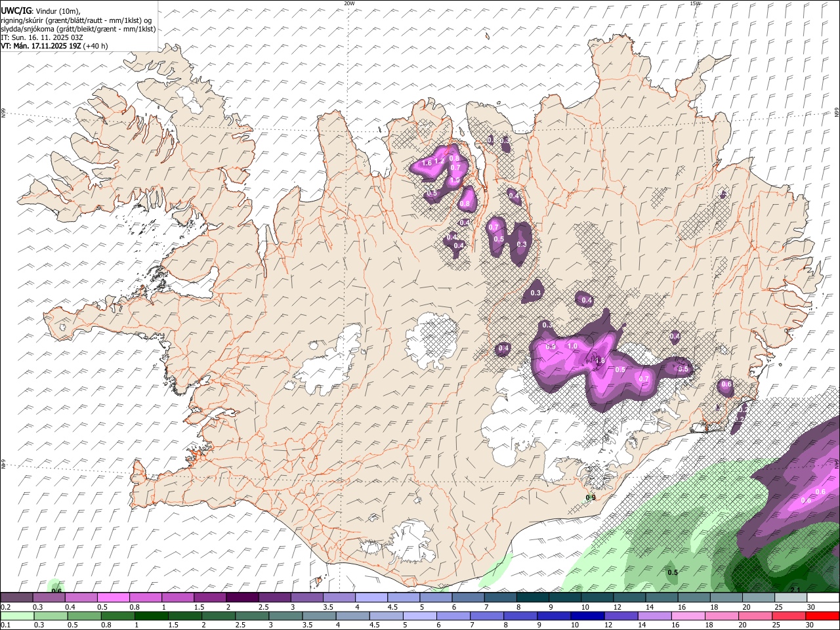Select the bright red rain swatch above 30
The width and height of the screenshot is (840, 630).
click(x=822, y=616)
